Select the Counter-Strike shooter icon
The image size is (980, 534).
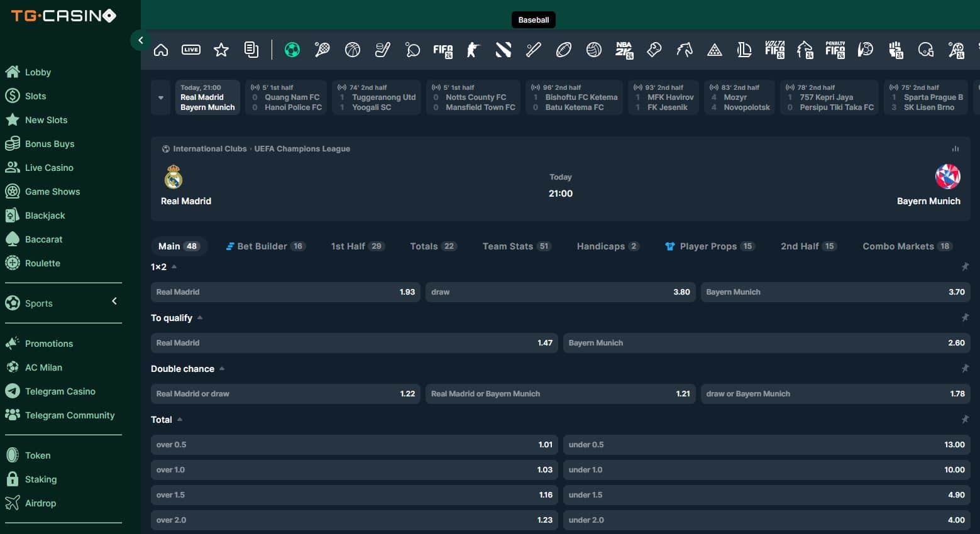click(473, 50)
